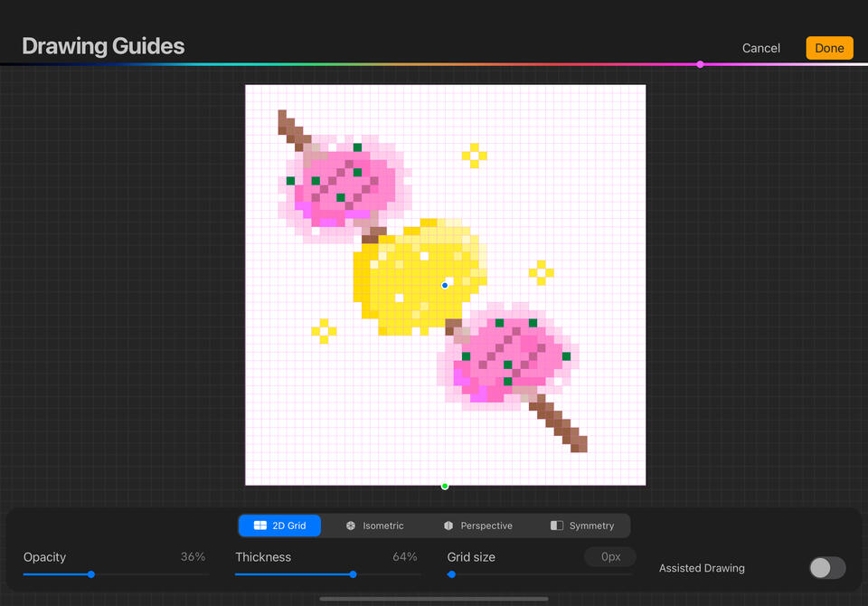Click the Isometric cube icon
Screen dimensions: 868x606
pyautogui.click(x=351, y=526)
